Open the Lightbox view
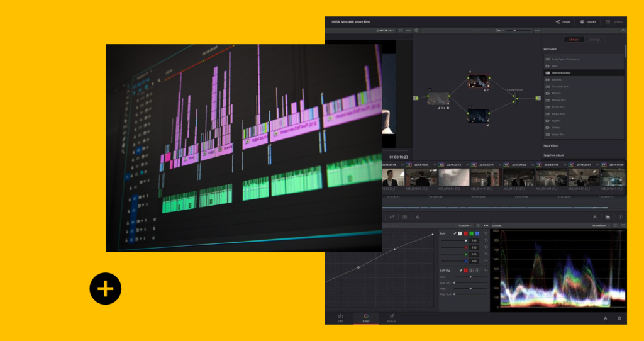The image size is (644, 341). click(x=614, y=22)
